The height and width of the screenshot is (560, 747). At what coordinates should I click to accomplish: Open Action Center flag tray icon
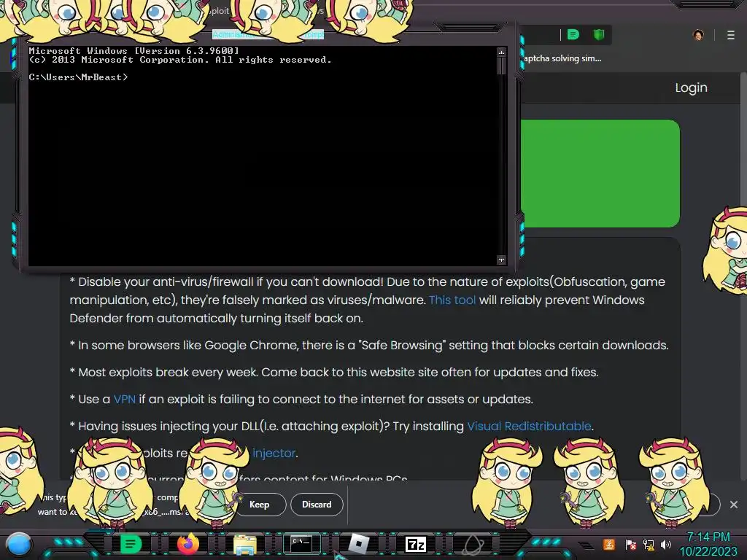click(631, 545)
